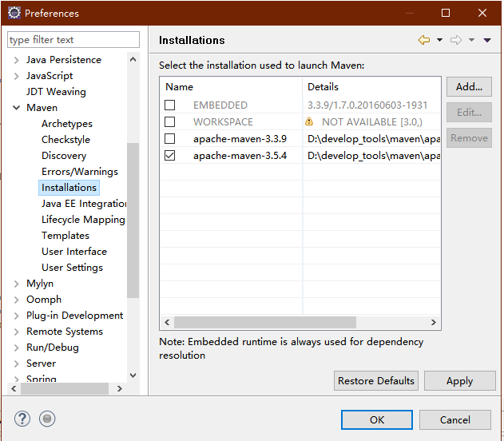Click the forward navigation arrow icon
504x441 pixels.
point(456,40)
